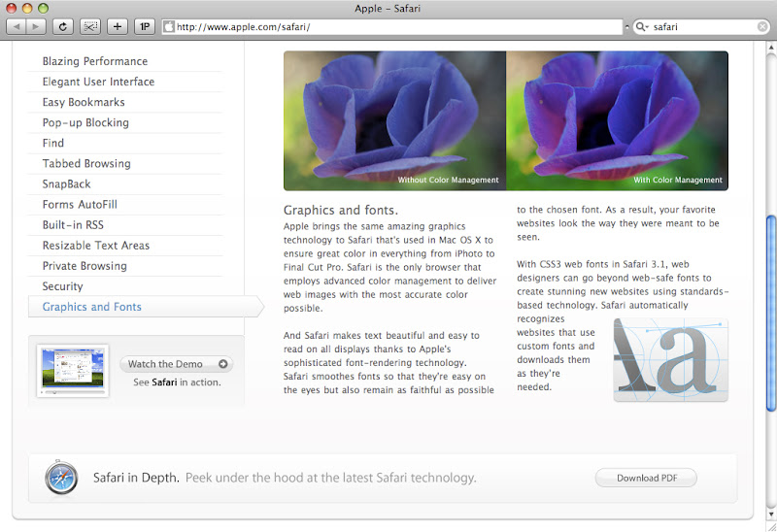Open the search magnifier dropdown
Image resolution: width=777 pixels, height=532 pixels.
pos(642,27)
